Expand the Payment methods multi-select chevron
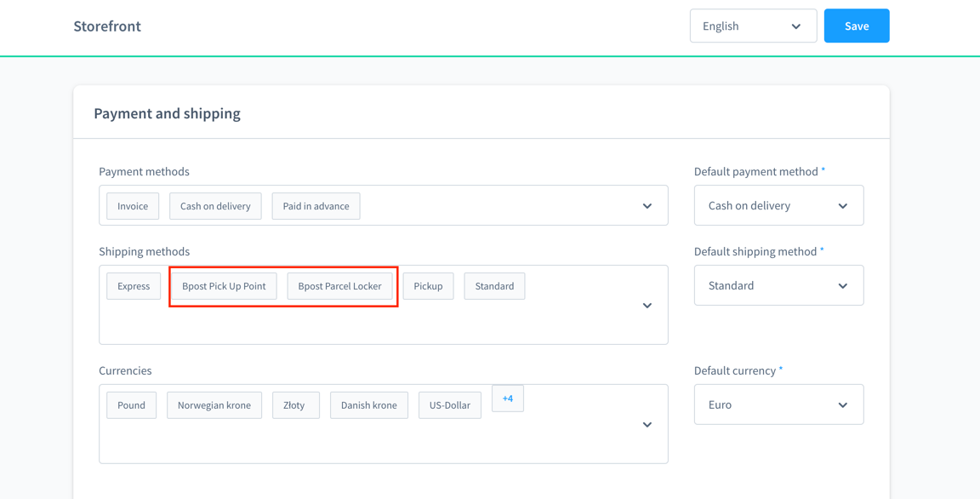 (x=647, y=206)
